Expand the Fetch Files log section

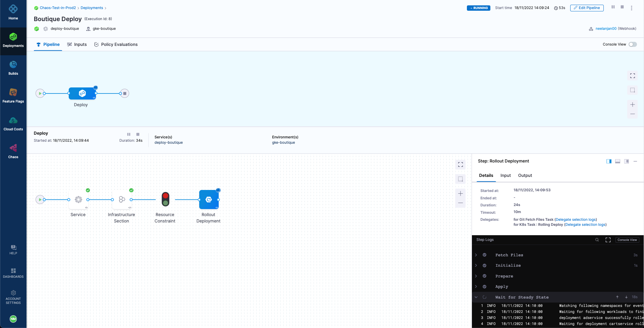[476, 255]
